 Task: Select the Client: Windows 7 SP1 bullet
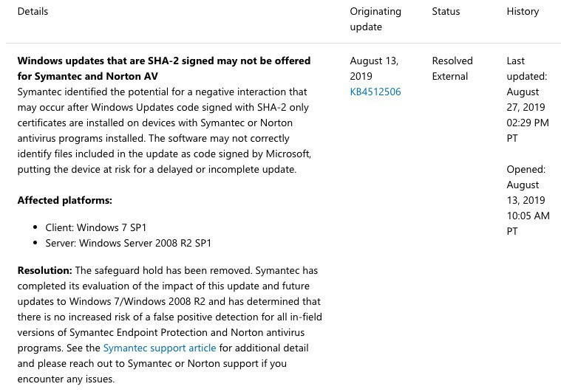tap(90, 227)
